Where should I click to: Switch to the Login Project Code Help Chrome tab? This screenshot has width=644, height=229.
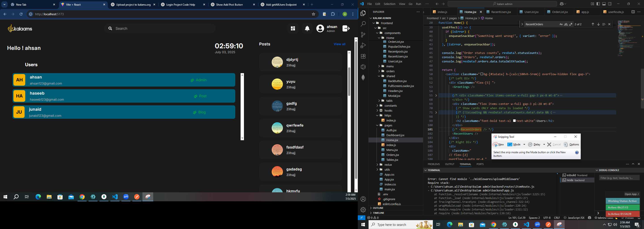click(183, 4)
